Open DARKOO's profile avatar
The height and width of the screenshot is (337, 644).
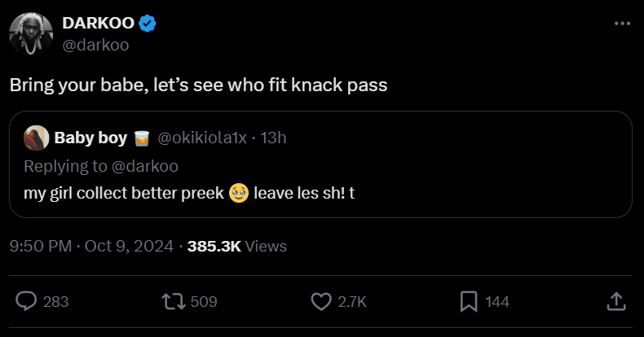pos(30,34)
